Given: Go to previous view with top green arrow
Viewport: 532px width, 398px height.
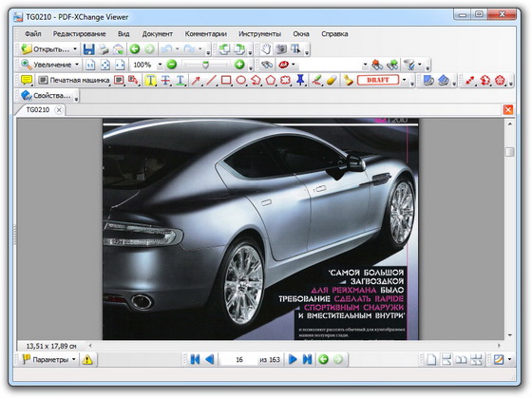Looking at the screenshot, I should [135, 49].
